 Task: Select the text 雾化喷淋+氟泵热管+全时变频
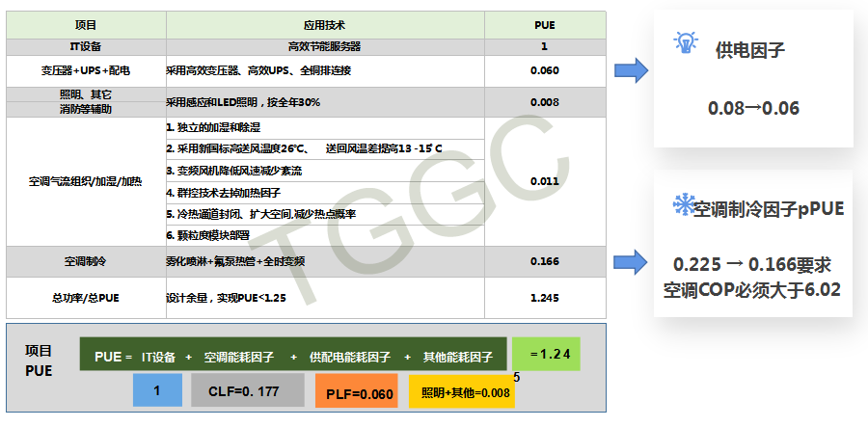235,261
